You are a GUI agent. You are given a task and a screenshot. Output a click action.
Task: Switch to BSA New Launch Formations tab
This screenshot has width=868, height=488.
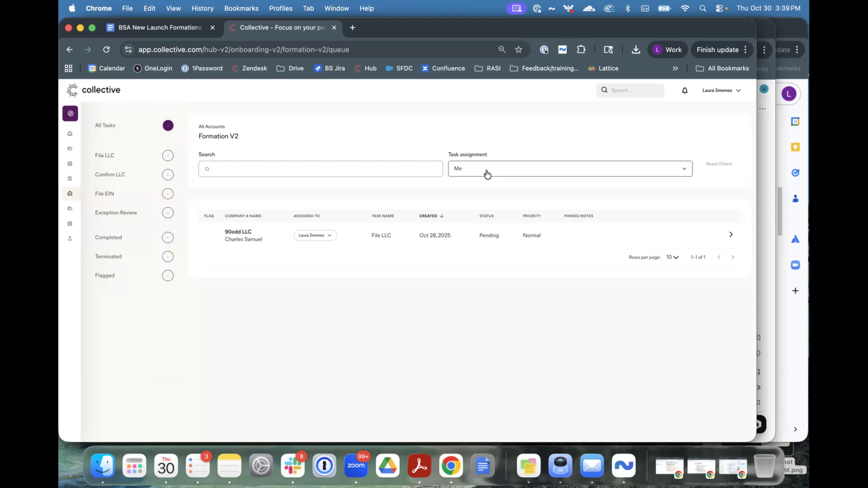point(160,28)
